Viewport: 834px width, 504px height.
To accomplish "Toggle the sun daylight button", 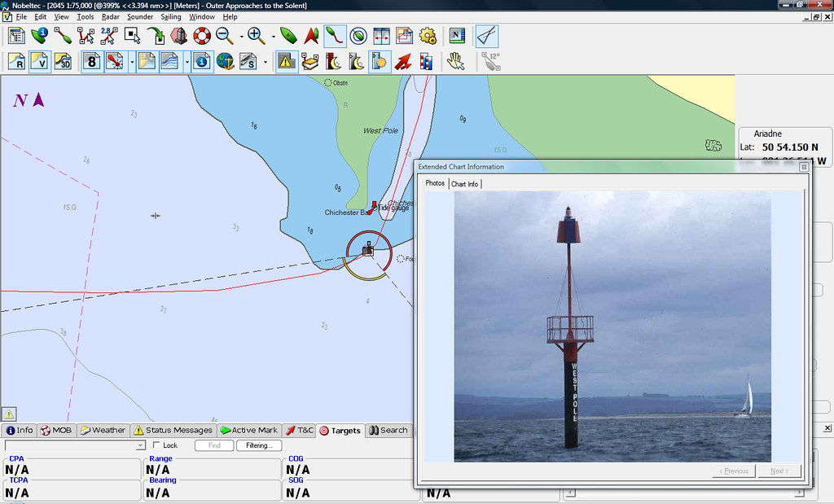I will click(380, 62).
